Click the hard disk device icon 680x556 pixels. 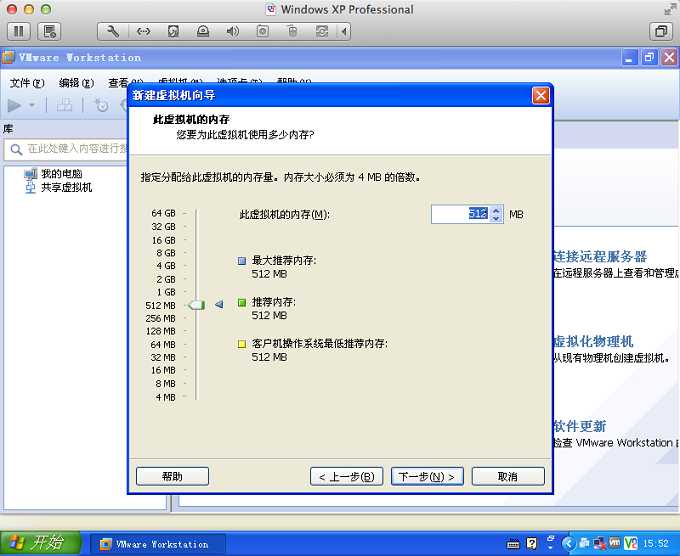(x=173, y=31)
